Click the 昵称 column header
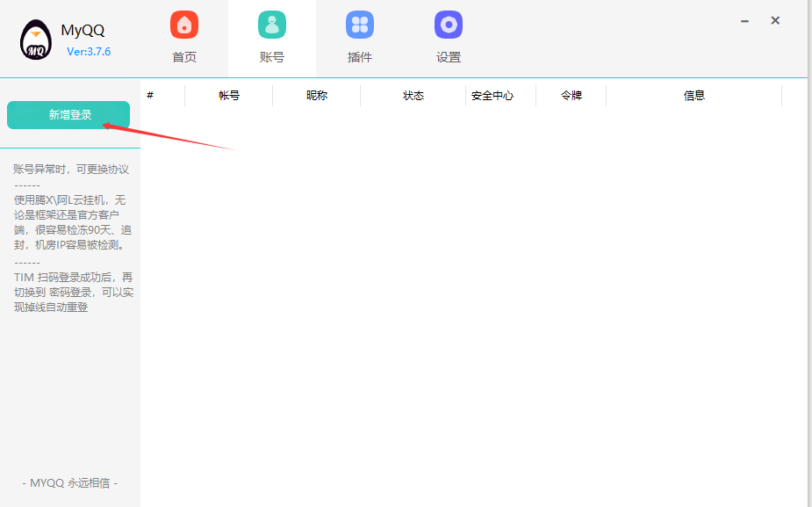 tap(317, 96)
